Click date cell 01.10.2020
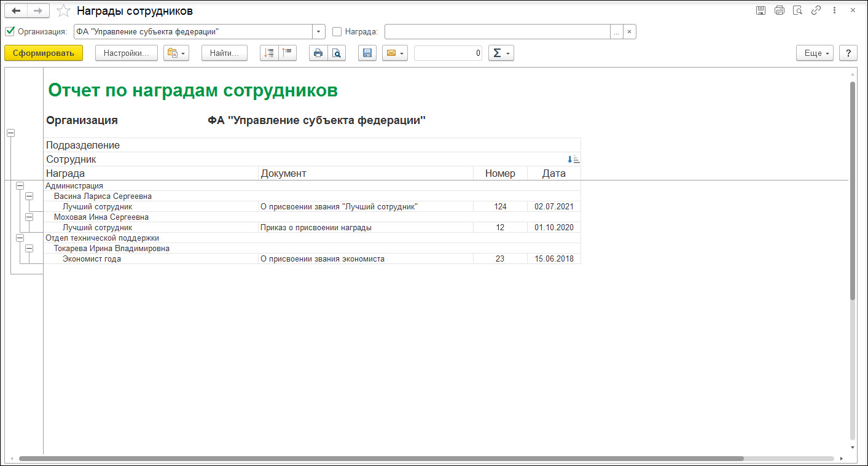 click(553, 227)
